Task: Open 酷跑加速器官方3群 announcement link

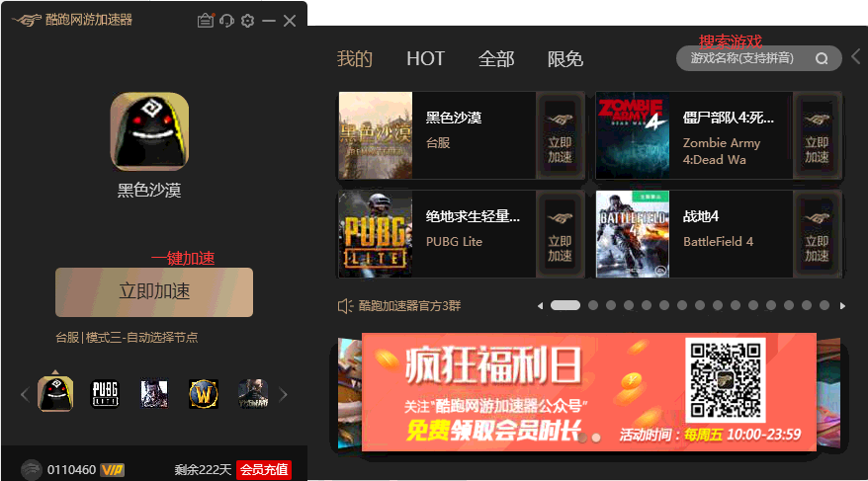Action: pyautogui.click(x=409, y=306)
